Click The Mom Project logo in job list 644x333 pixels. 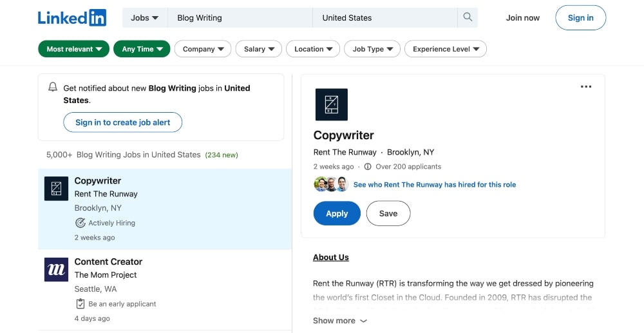point(56,269)
